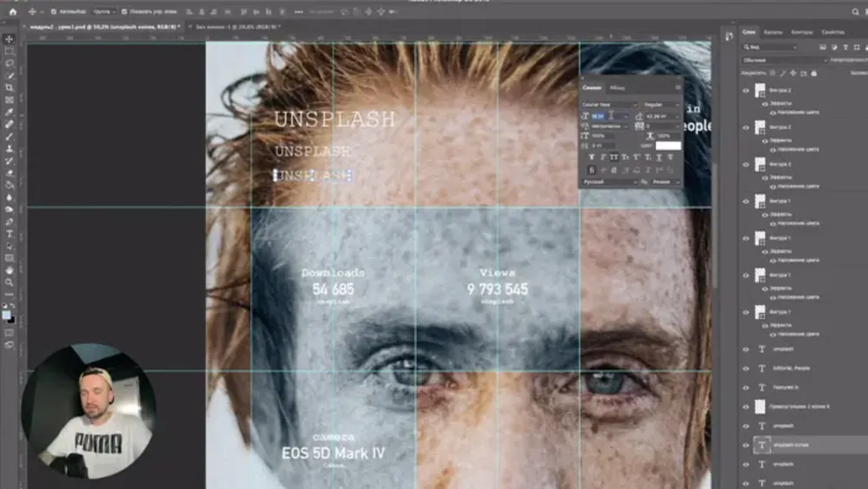Hide the Прямоугольник 2 копия 8 layer
This screenshot has height=489, width=868.
coord(746,406)
